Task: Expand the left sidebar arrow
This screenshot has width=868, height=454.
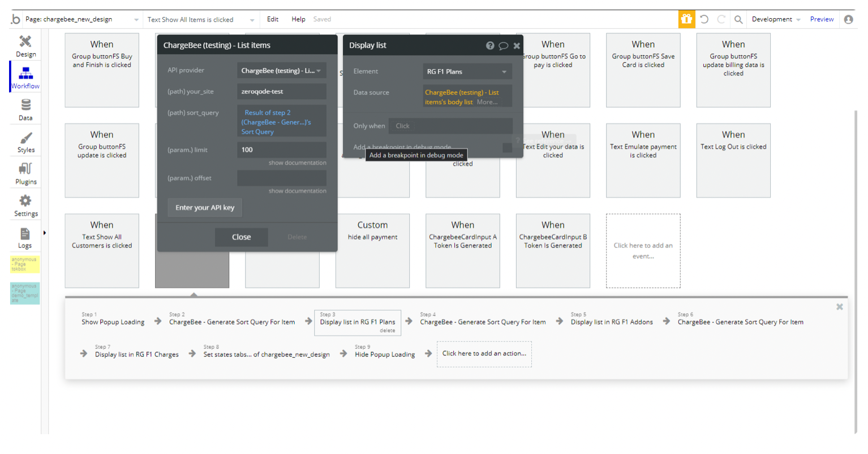Action: coord(44,233)
